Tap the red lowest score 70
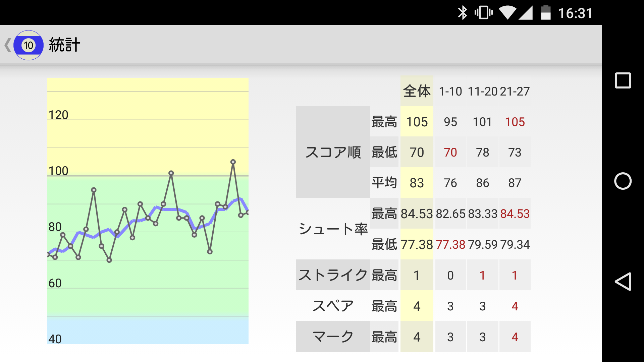 click(x=450, y=152)
